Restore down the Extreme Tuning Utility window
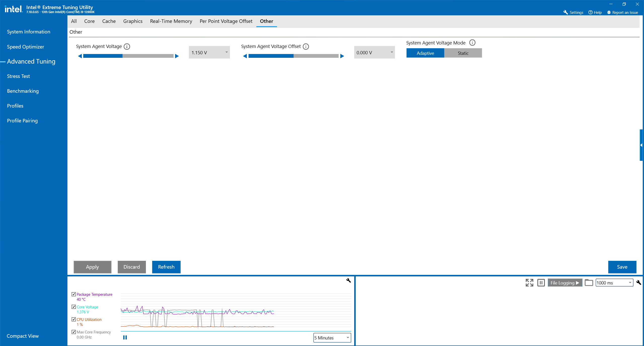 pyautogui.click(x=624, y=4)
